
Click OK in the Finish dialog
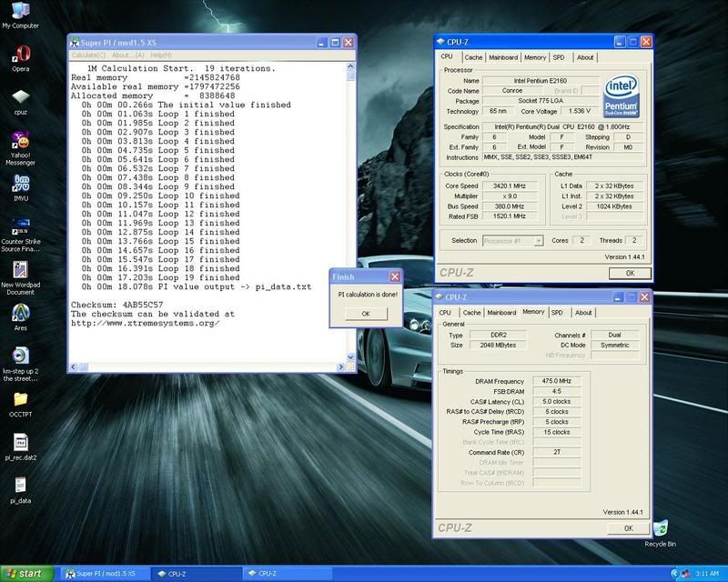click(x=366, y=313)
